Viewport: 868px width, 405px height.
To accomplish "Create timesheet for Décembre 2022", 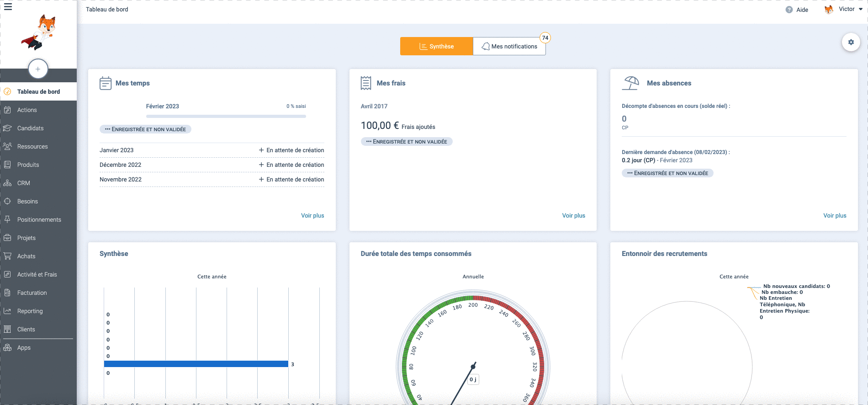I will [x=291, y=165].
